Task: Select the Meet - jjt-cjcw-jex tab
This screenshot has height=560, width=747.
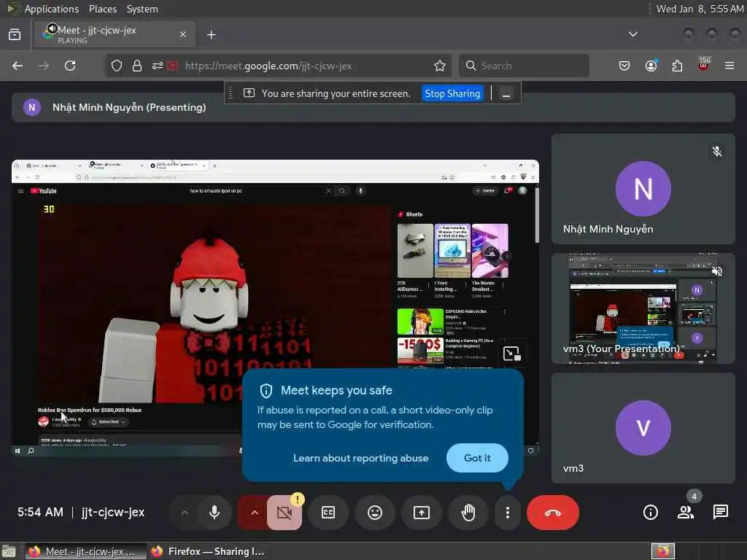Action: click(115, 34)
